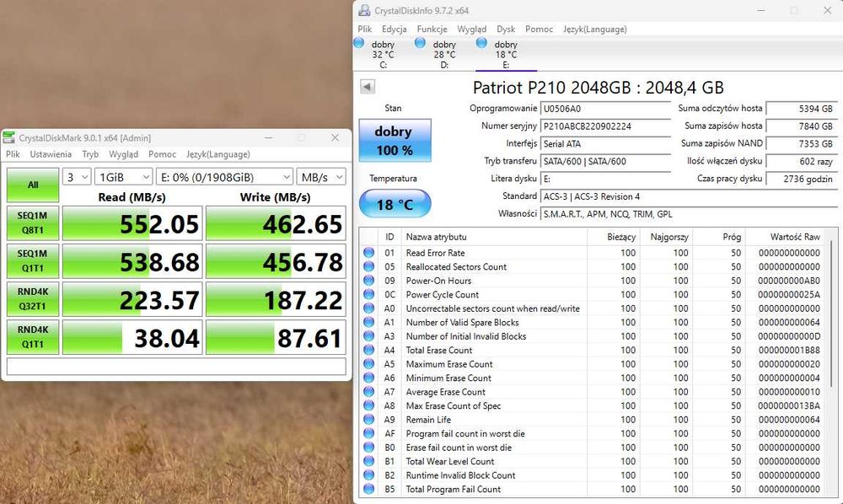Screen dimensions: 843x504
Task: Open the test count dropdown showing 3
Action: tap(77, 177)
